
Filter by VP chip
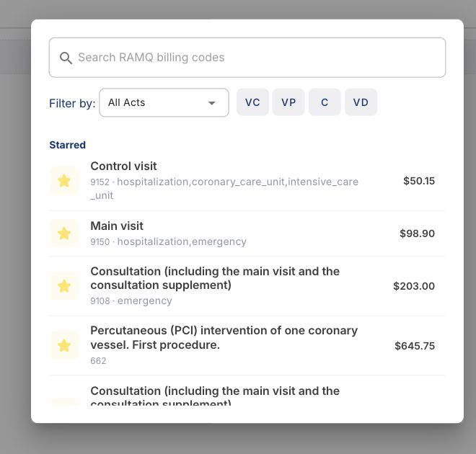(288, 102)
